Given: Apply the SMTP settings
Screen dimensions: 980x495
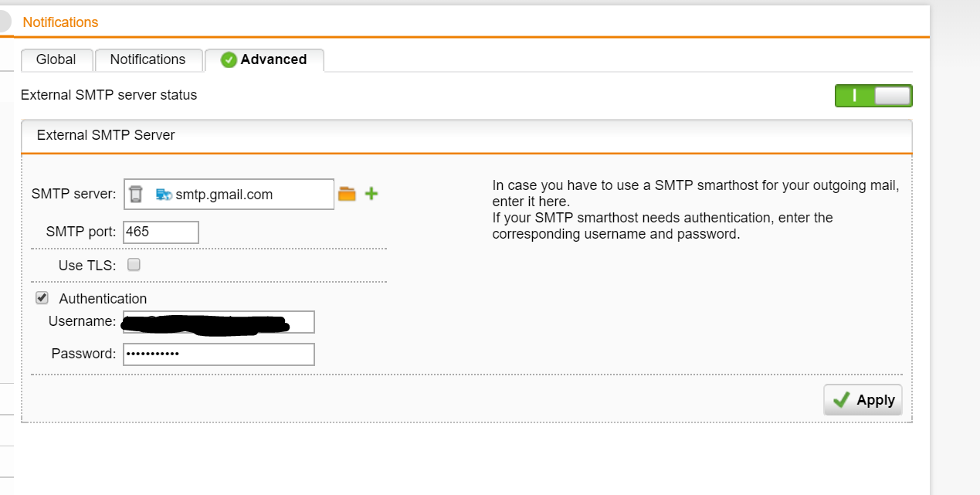Looking at the screenshot, I should click(863, 399).
